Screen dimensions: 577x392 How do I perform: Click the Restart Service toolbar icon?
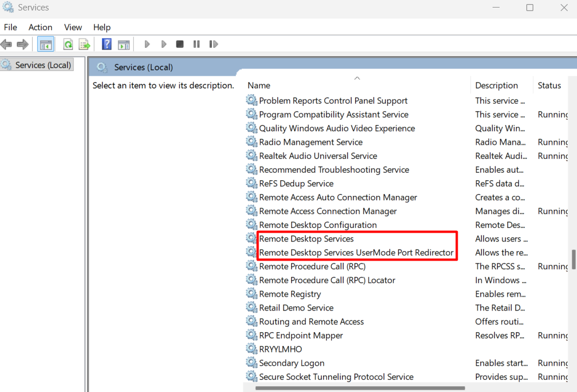(x=213, y=44)
